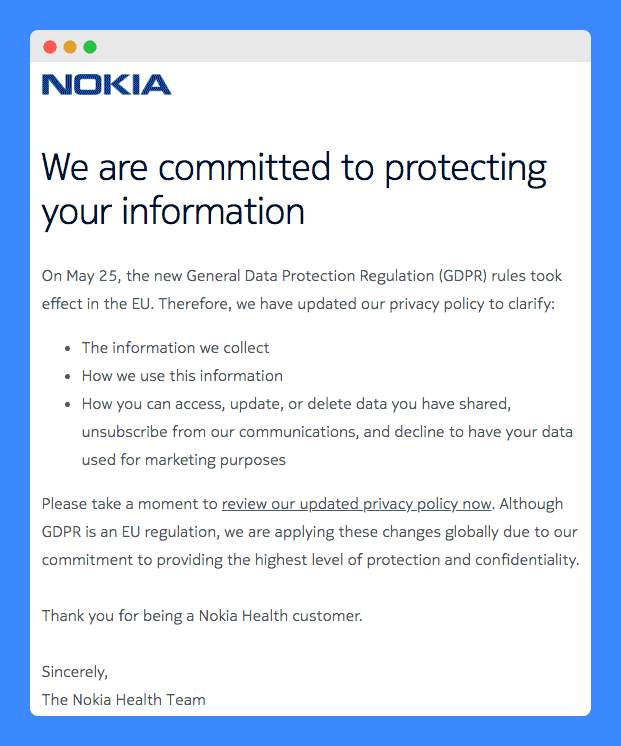Image resolution: width=621 pixels, height=746 pixels.
Task: Click the gray window title bar
Action: click(310, 47)
